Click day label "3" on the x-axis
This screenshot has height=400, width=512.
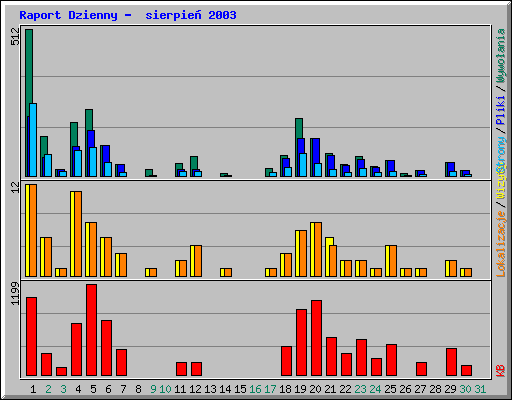pos(63,389)
